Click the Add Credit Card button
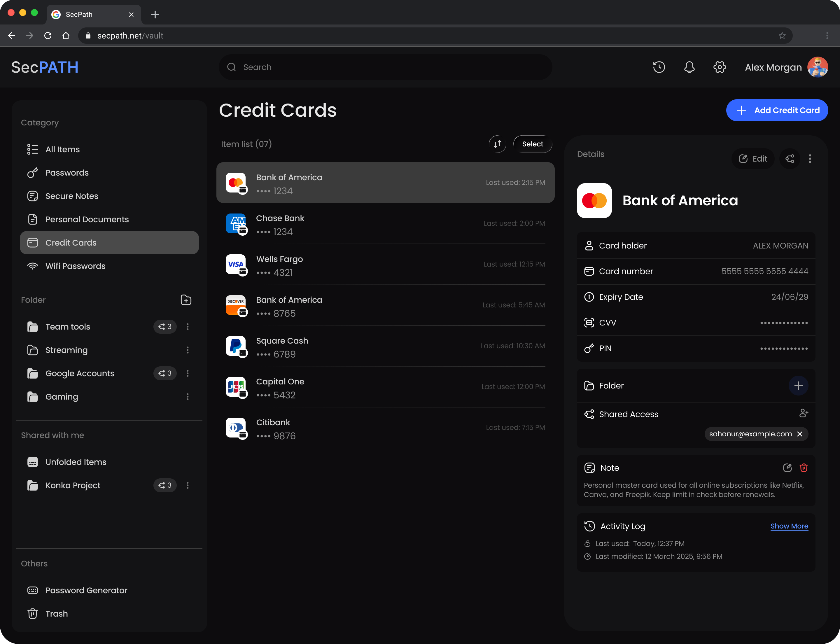840x644 pixels. point(777,111)
